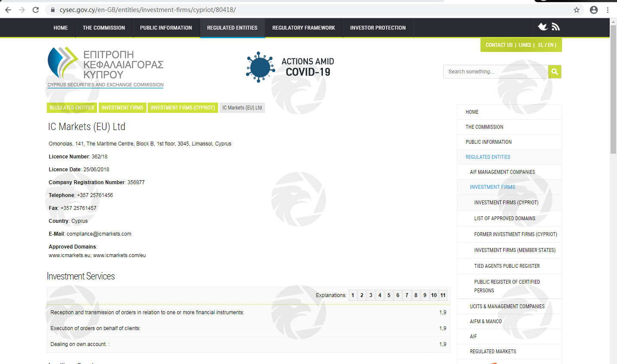This screenshot has height=364, width=617.
Task: Click the IC Markets (EU) Ltd breadcrumb
Action: (x=242, y=108)
